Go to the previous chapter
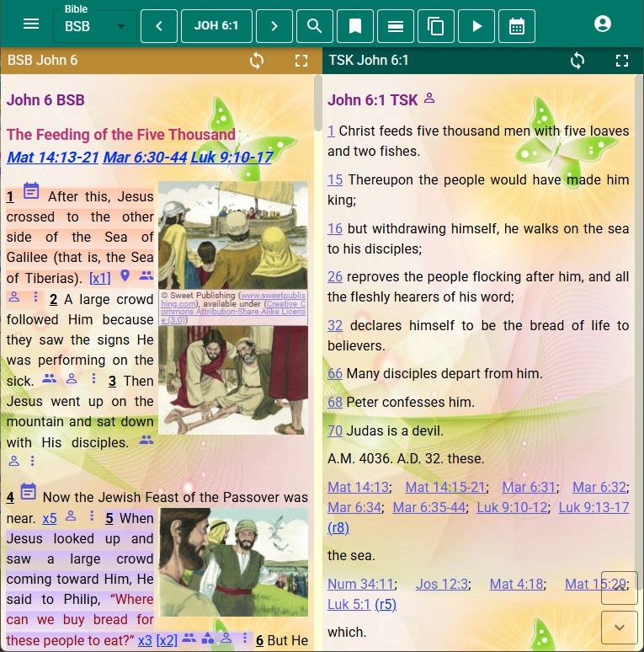This screenshot has width=644, height=652. click(159, 26)
